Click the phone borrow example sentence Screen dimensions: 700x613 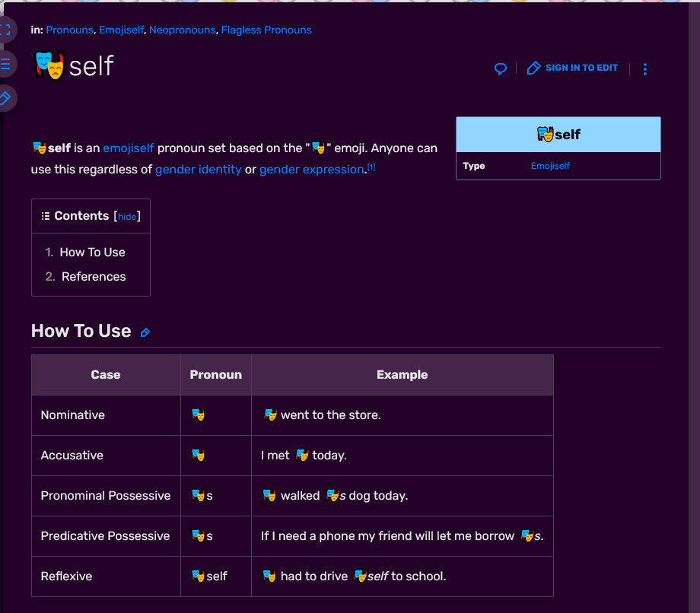(x=402, y=536)
